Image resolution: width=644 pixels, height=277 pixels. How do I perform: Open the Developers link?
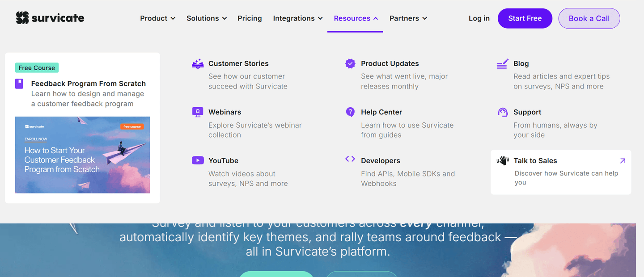click(x=381, y=161)
